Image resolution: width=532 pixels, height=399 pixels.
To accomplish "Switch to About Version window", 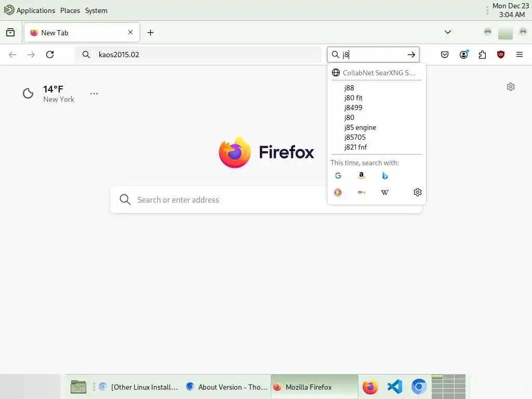I will coord(227,387).
